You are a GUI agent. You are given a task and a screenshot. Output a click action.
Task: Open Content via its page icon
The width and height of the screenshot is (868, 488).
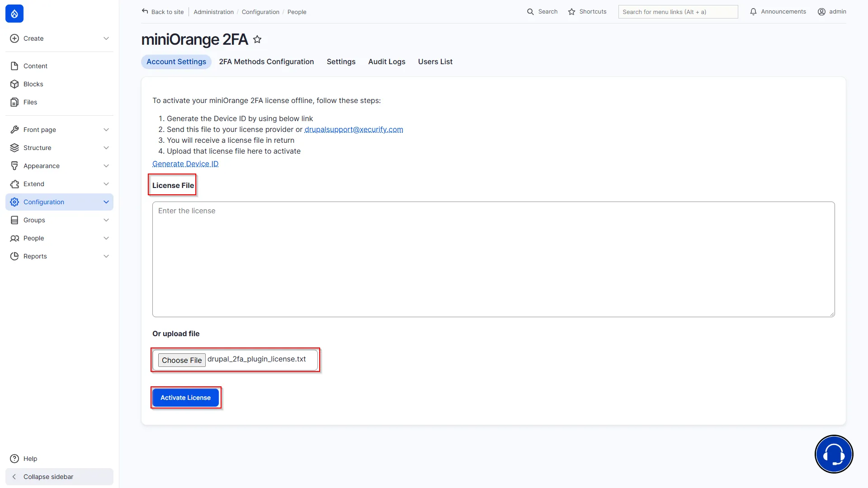tap(14, 66)
